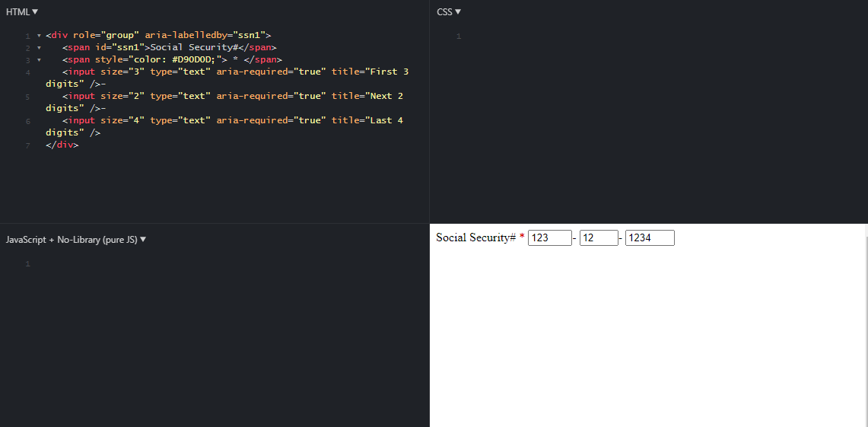Screen dimensions: 868x427
Task: Collapse the div block fold arrow on line 1
Action: click(38, 36)
